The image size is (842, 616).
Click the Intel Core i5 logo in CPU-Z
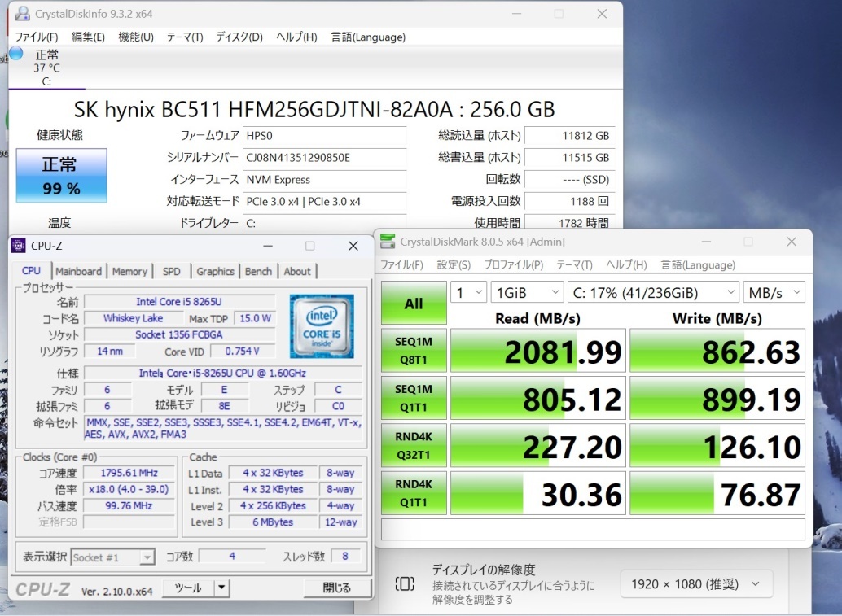(x=322, y=326)
